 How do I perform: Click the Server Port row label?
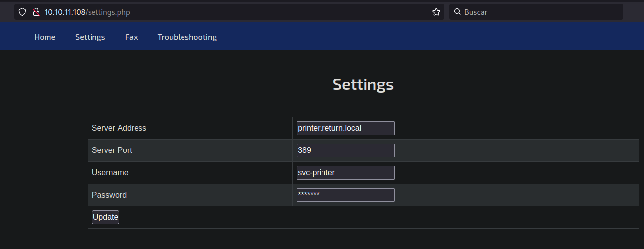[112, 150]
